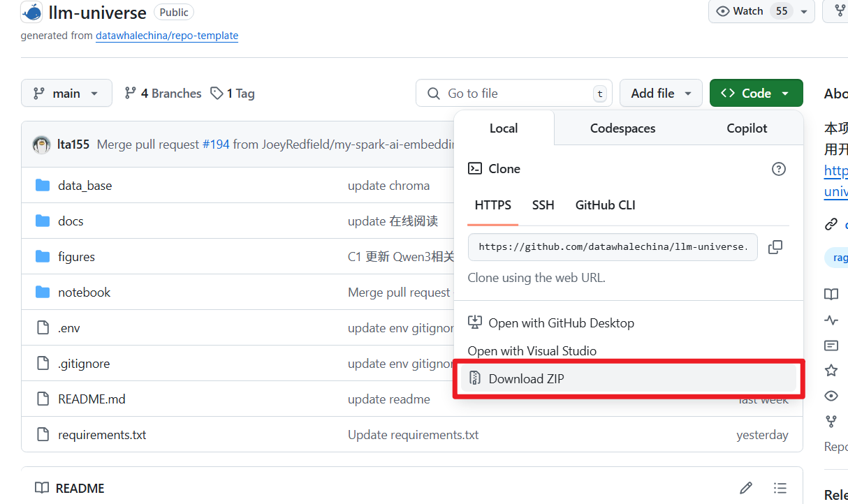Switch to the Copilot tab
The height and width of the screenshot is (504, 848).
tap(747, 128)
